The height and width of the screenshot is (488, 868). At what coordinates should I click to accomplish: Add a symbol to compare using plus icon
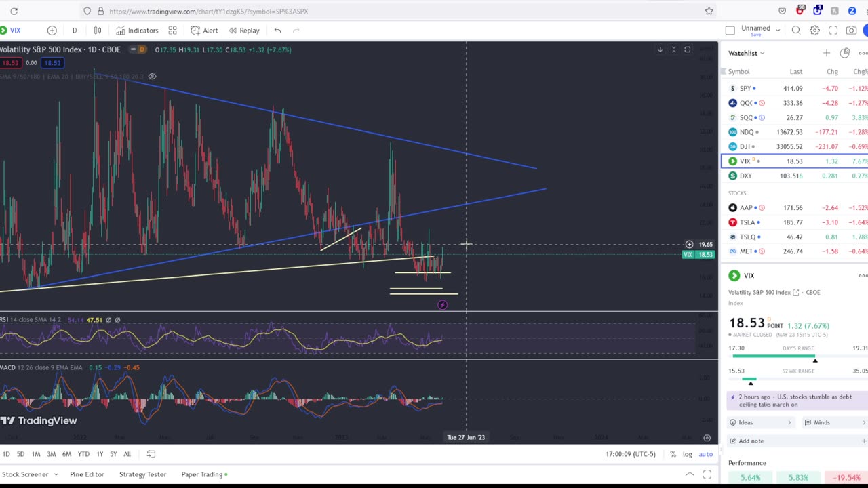coord(52,30)
